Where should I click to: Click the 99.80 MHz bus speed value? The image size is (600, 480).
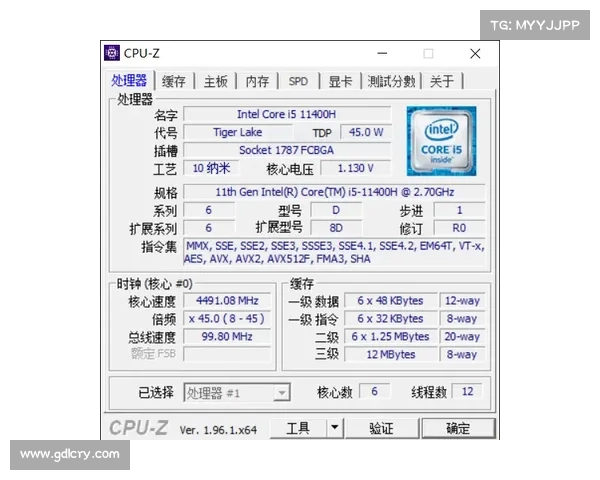pyautogui.click(x=227, y=336)
